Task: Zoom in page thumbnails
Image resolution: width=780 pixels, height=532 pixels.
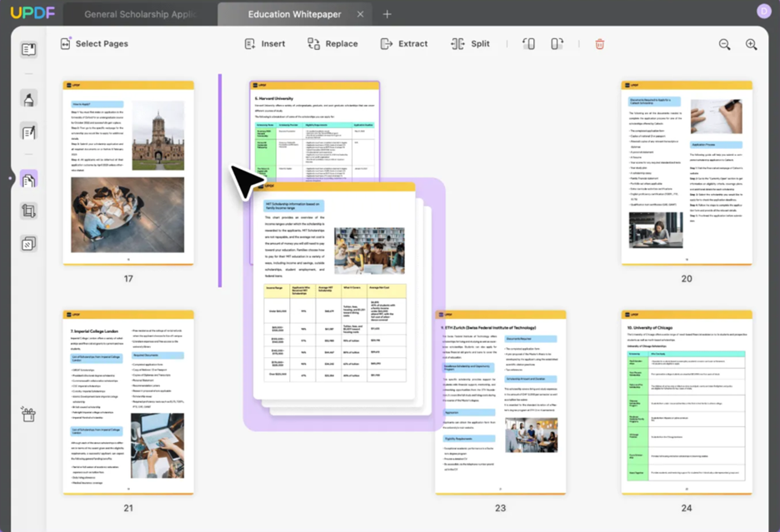Action: (751, 44)
